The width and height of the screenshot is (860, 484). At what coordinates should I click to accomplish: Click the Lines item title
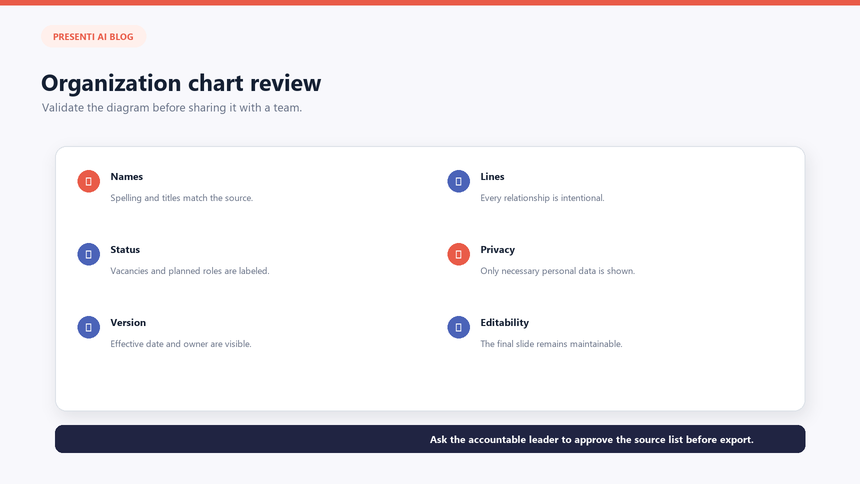click(492, 177)
